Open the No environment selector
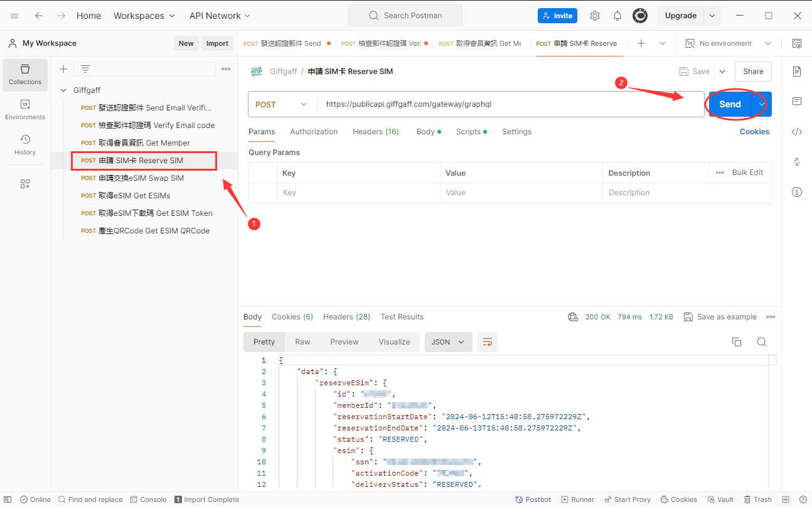 728,43
